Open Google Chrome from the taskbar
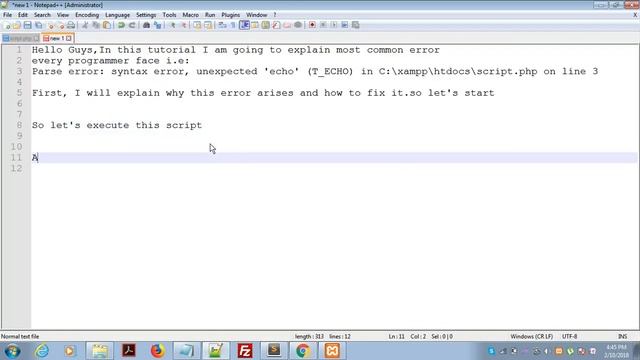Image resolution: width=640 pixels, height=360 pixels. pos(303,351)
